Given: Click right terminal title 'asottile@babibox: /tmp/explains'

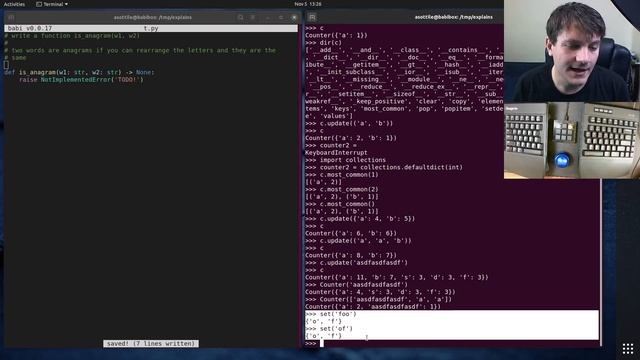Looking at the screenshot, I should click(x=453, y=17).
